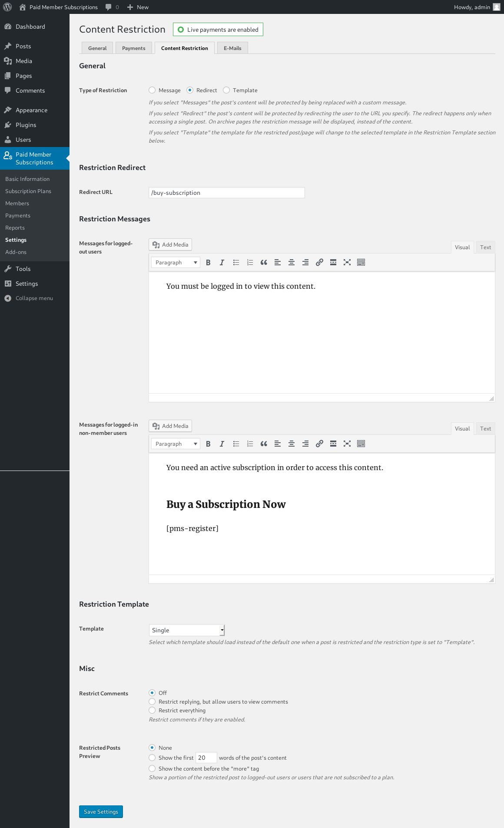
Task: Align center in non-member users editor
Action: (292, 444)
